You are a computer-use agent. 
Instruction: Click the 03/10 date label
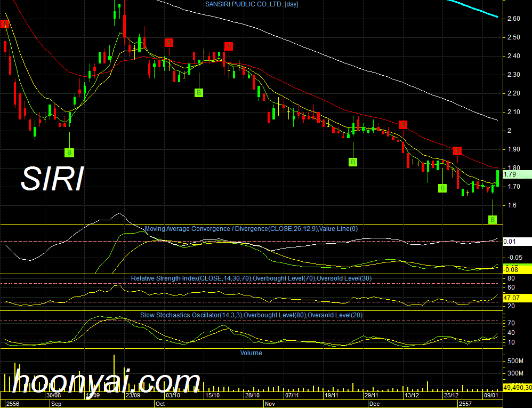pos(173,395)
